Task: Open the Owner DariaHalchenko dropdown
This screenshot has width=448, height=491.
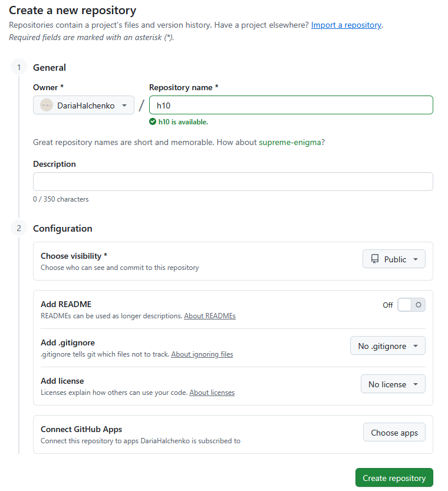Action: pyautogui.click(x=84, y=106)
